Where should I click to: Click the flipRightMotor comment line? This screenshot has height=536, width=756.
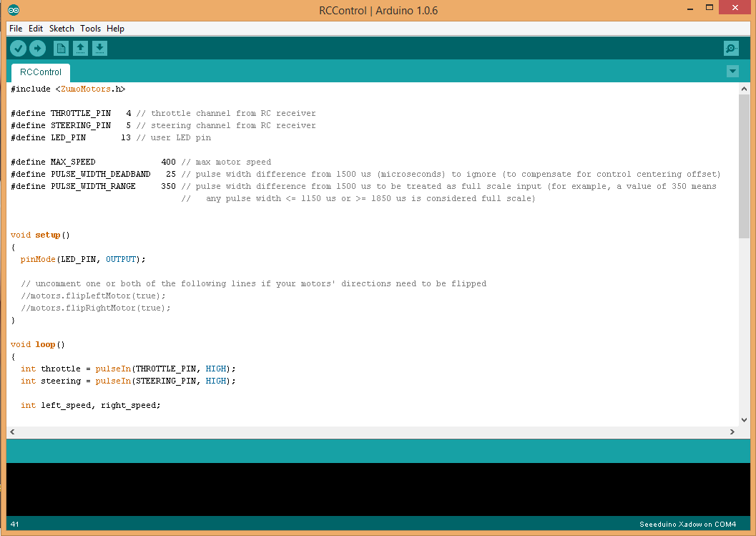[95, 308]
